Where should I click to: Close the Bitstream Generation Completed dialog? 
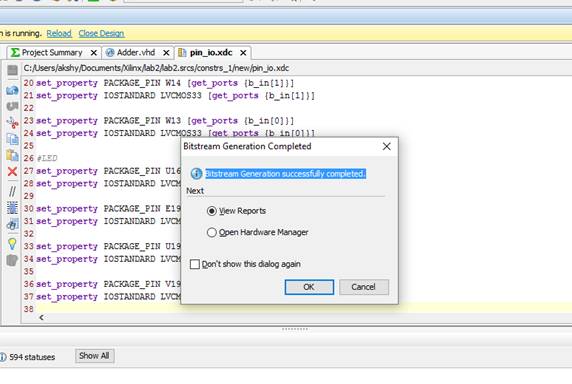[387, 147]
